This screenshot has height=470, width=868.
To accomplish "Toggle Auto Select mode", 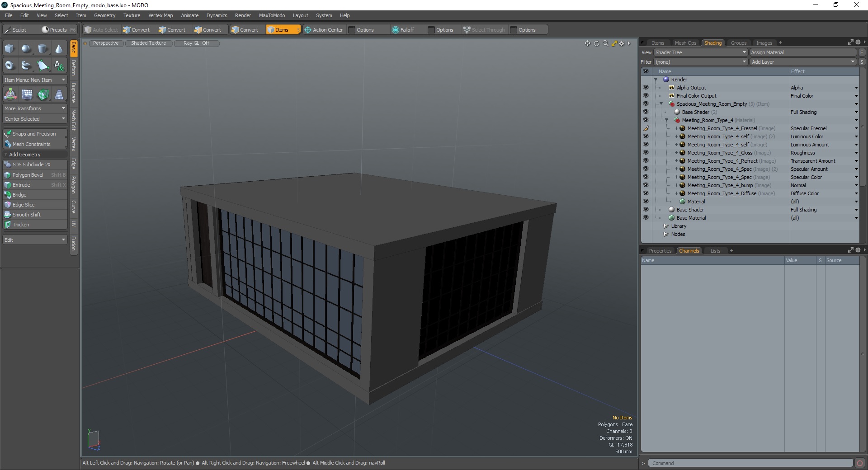I will pos(101,30).
